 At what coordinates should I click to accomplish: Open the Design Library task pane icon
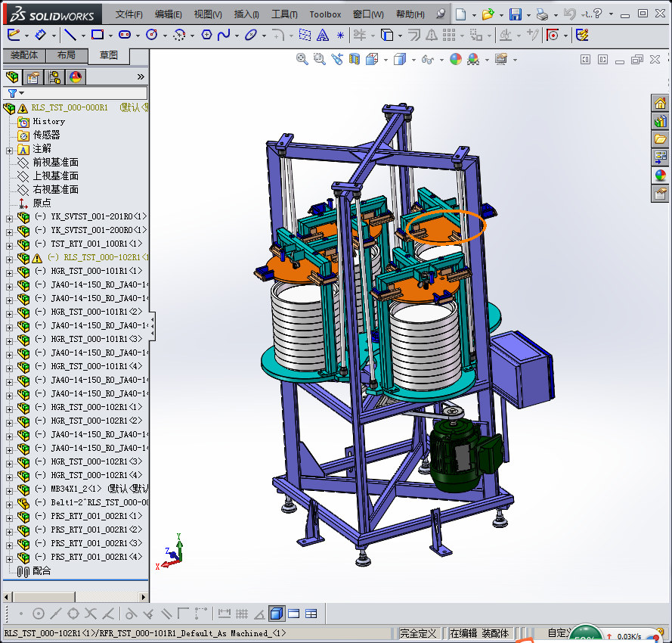point(660,121)
